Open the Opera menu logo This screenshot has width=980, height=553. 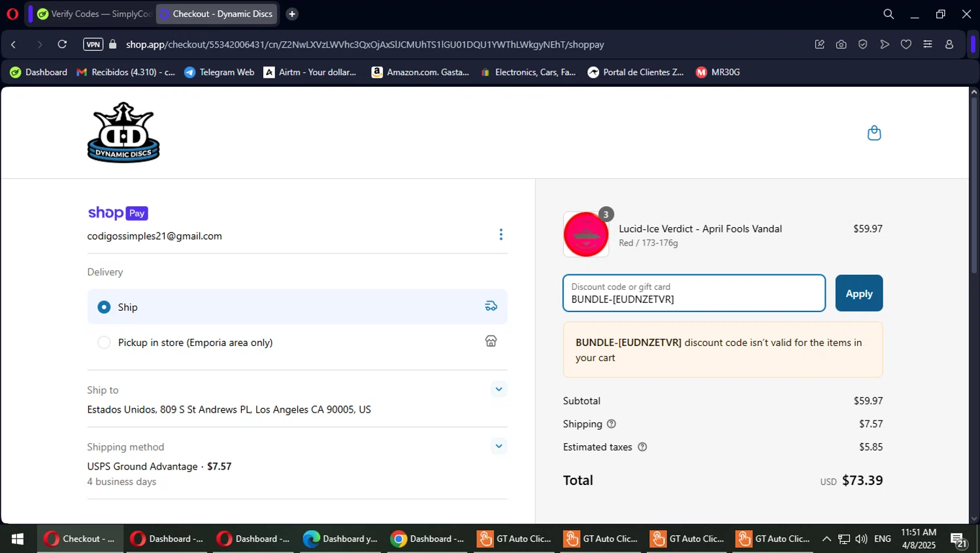[x=12, y=14]
